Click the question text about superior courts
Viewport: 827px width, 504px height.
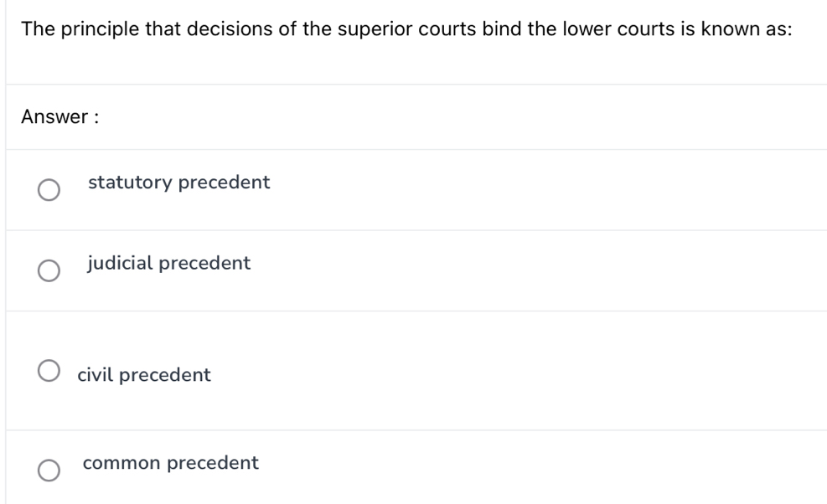[406, 28]
